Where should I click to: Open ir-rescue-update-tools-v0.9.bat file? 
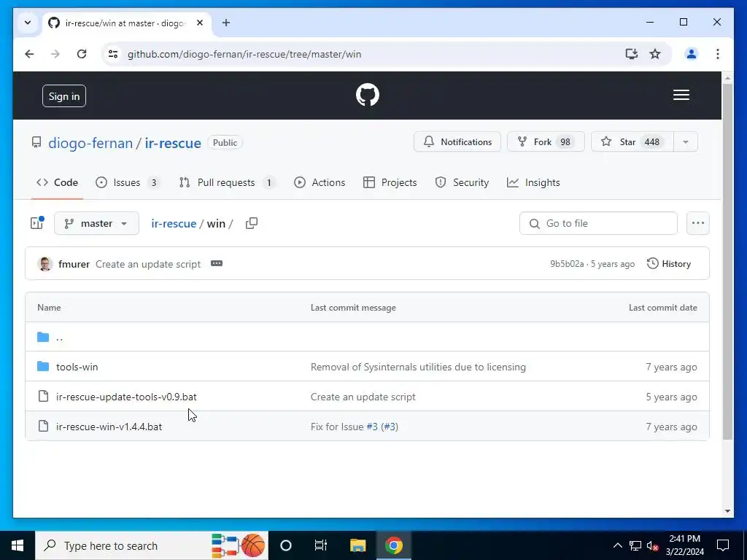click(x=126, y=397)
